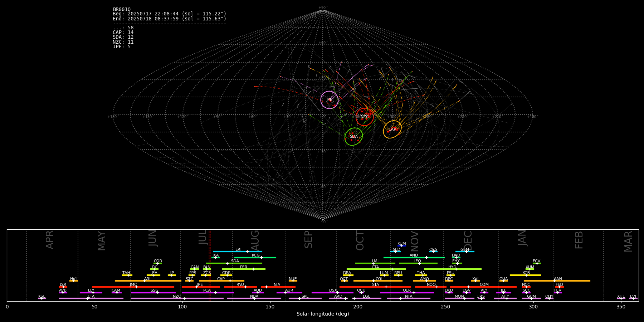Click the APR month label in timeline
The height and width of the screenshot is (322, 644).
click(50, 240)
